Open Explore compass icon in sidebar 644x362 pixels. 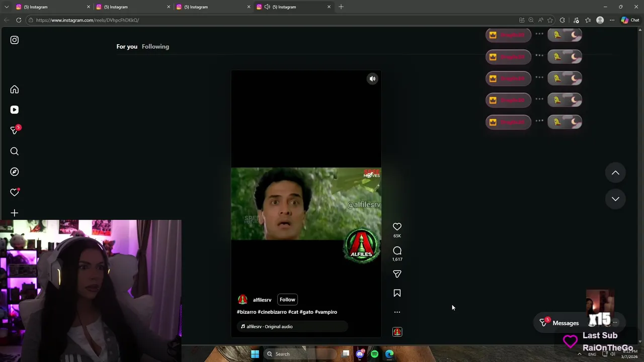(x=15, y=172)
